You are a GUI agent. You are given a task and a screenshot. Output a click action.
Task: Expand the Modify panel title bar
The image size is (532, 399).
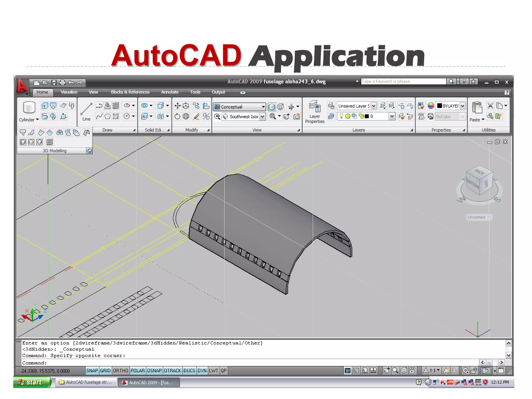[x=192, y=130]
